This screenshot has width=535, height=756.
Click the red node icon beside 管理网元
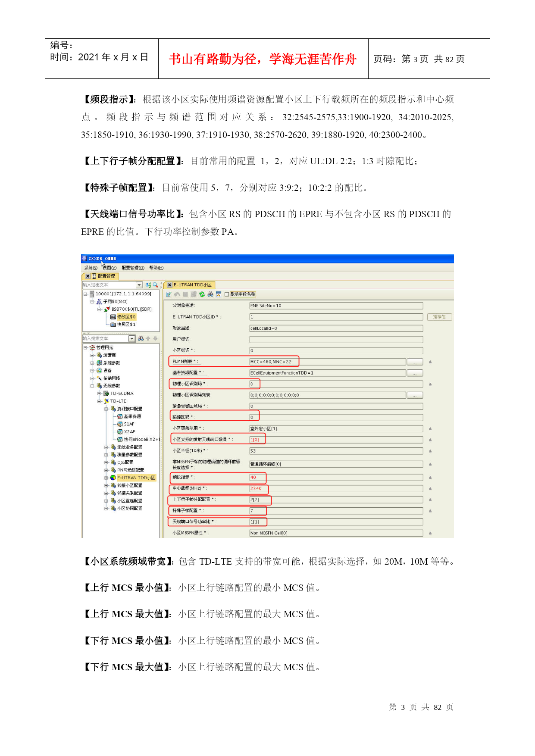point(92,348)
